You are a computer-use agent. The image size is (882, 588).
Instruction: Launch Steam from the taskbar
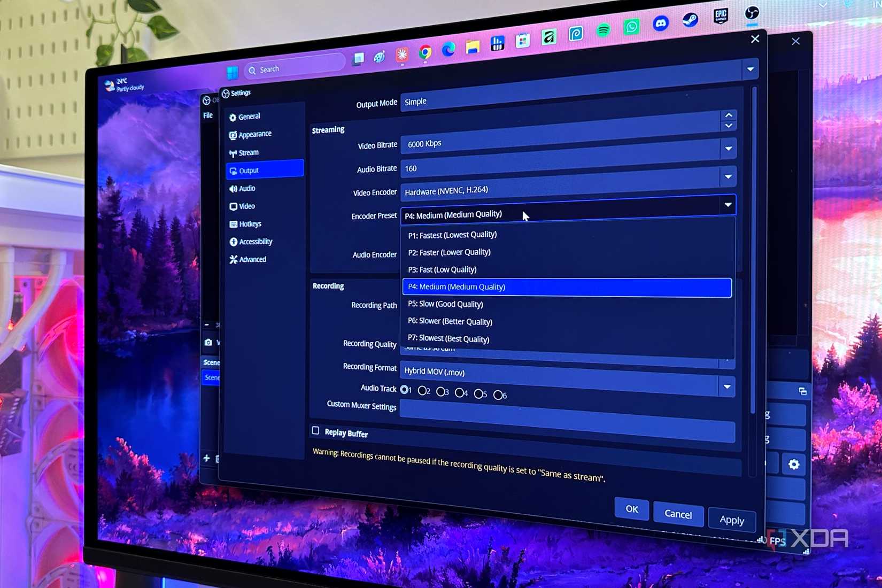click(690, 20)
